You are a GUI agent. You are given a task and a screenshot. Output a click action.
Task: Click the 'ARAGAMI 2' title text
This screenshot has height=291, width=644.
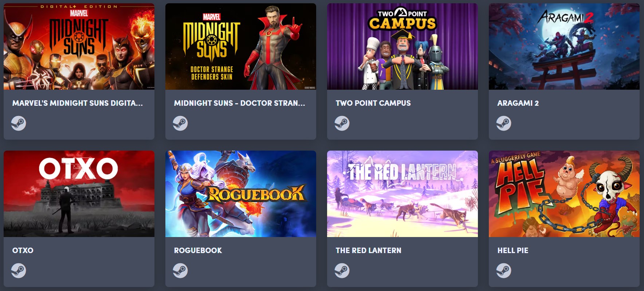(518, 103)
